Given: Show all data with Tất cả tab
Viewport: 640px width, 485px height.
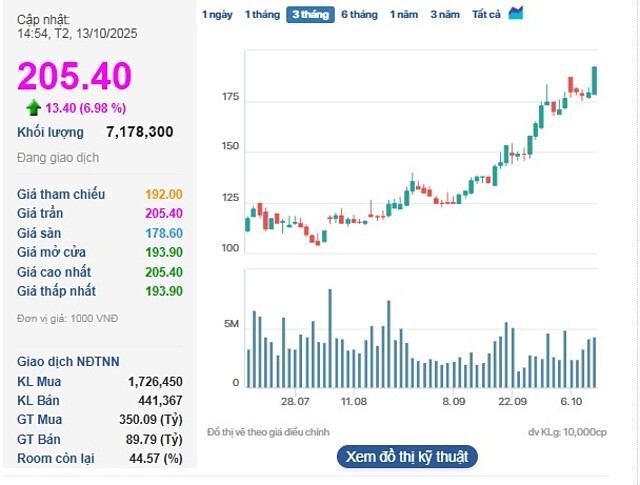Looking at the screenshot, I should [487, 14].
